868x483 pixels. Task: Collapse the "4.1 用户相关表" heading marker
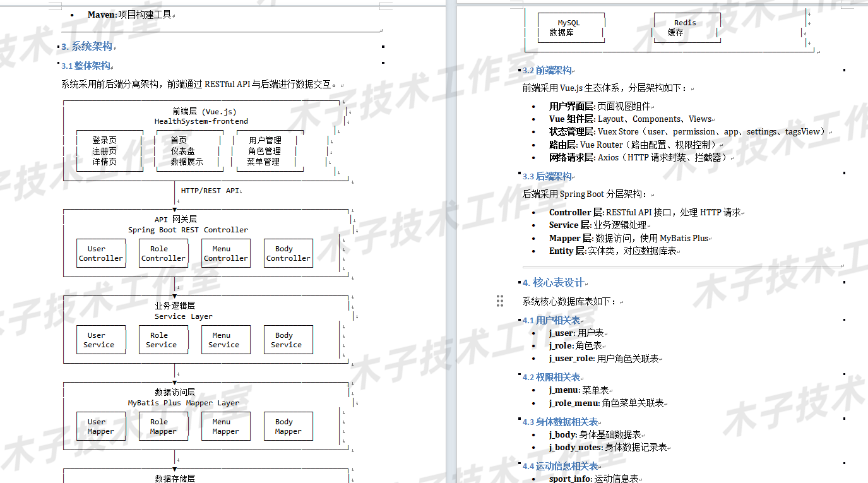[519, 320]
